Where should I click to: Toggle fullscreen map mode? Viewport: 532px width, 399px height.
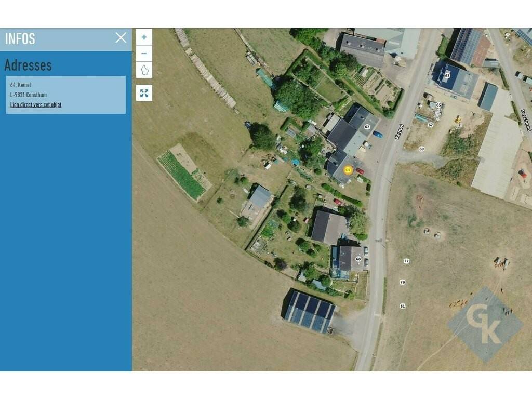tap(144, 93)
